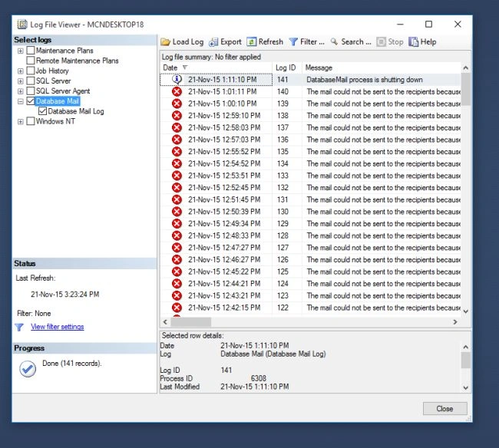This screenshot has width=499, height=448.
Task: Click the log list horizontal scrollbar thumb
Action: pos(191,321)
